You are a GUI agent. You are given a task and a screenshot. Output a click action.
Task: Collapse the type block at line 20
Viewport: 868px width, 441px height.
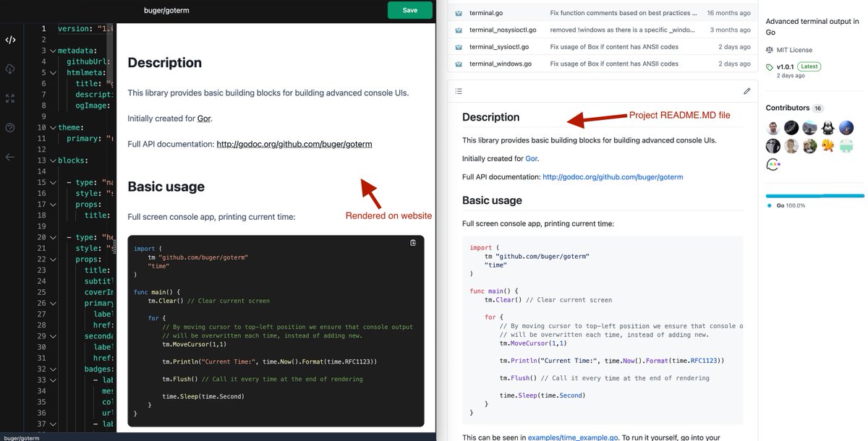[x=53, y=237]
